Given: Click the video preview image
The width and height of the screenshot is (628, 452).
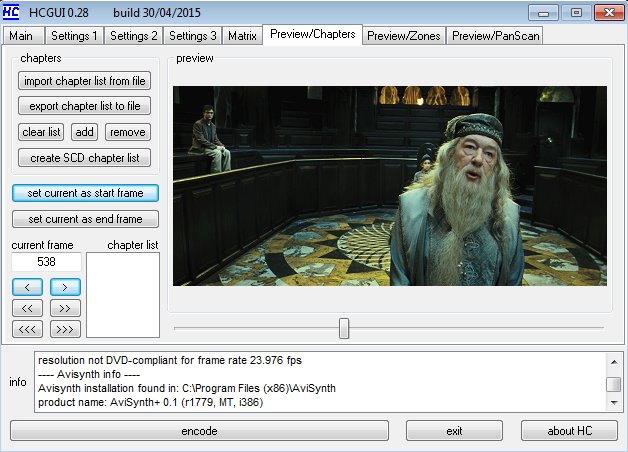Looking at the screenshot, I should 390,186.
